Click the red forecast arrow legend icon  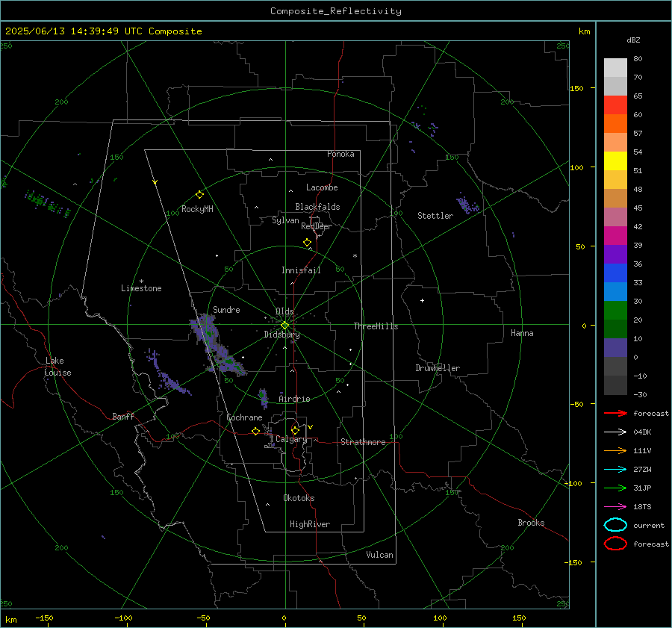pos(615,413)
